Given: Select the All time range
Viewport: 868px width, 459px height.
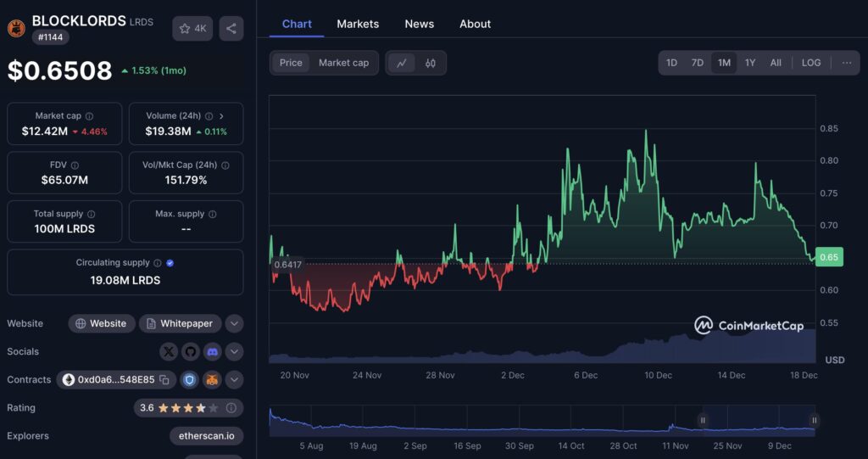Looking at the screenshot, I should (776, 63).
